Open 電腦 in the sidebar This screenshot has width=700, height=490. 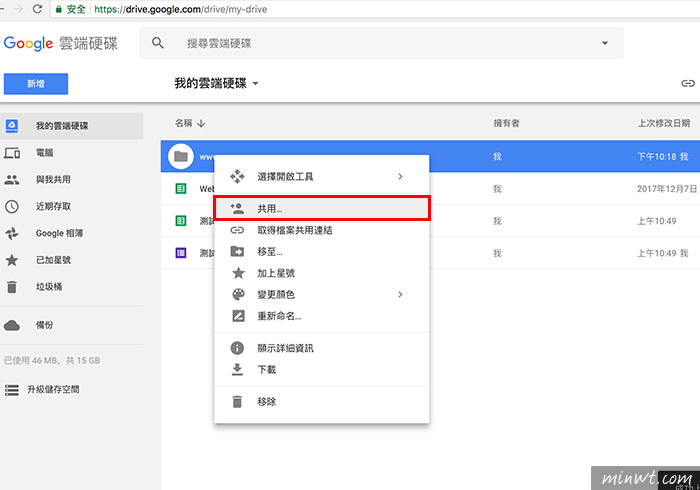pyautogui.click(x=45, y=153)
